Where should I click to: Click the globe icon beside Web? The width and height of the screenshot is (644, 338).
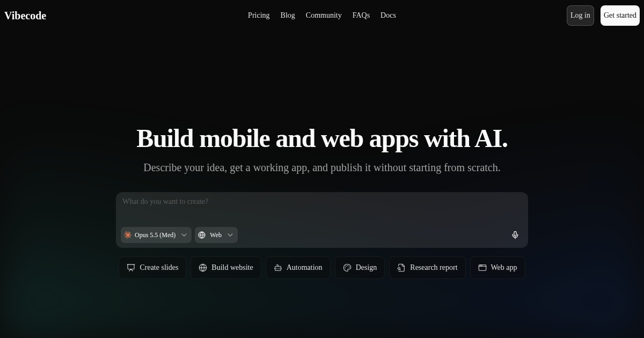click(202, 235)
